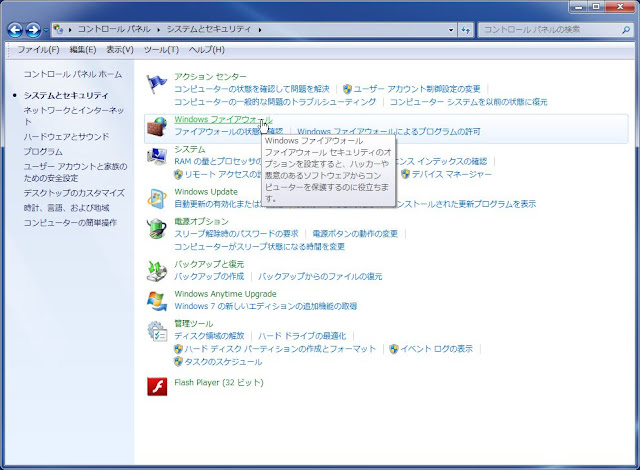This screenshot has height=470, width=640.
Task: Click the Administrative Tools gear icon
Action: pos(157,330)
